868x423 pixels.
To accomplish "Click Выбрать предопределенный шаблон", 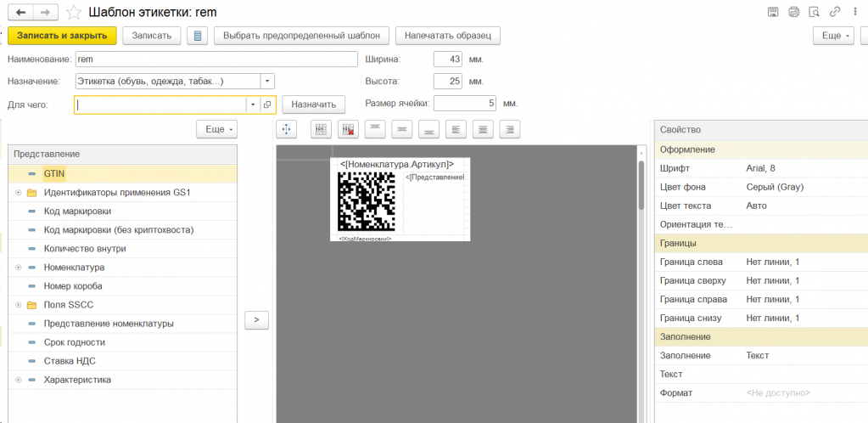I will 302,36.
